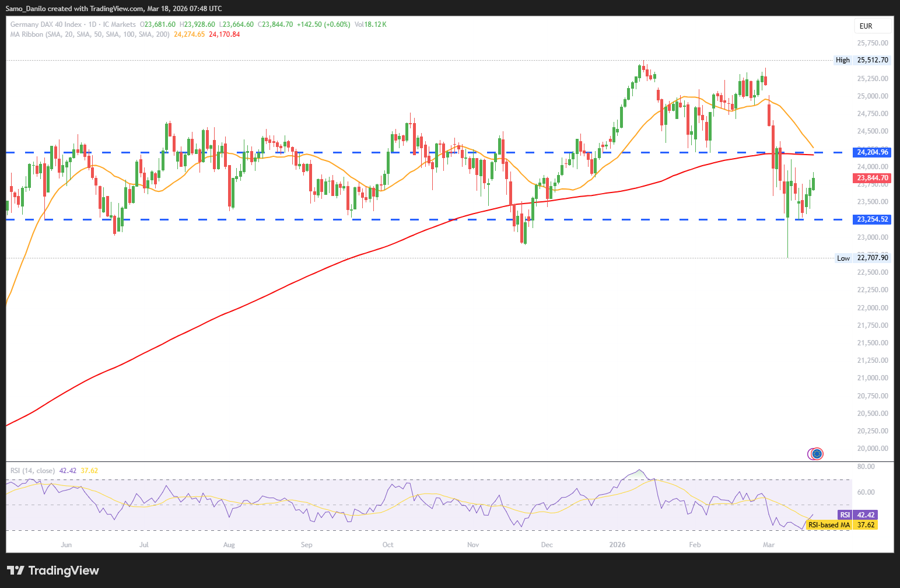Screen dimensions: 900x588
Task: Click the High 25,512.70 price label
Action: pyautogui.click(x=862, y=60)
